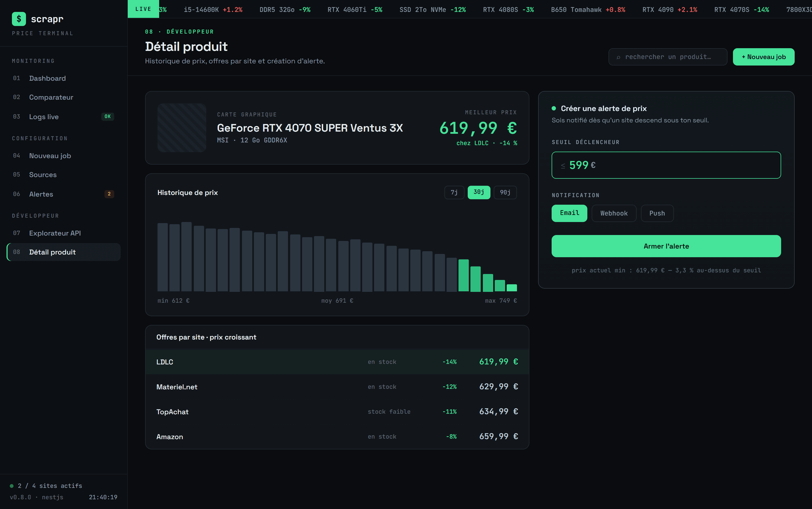Click the + Nouveau job header button
Screen dimensions: 812x509
coord(764,57)
